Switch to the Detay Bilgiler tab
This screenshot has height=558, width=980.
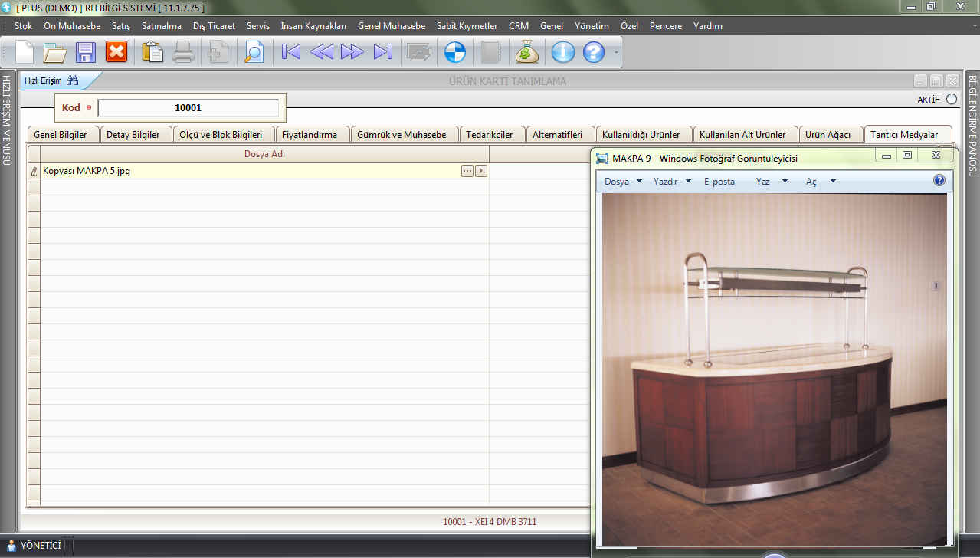(x=133, y=135)
